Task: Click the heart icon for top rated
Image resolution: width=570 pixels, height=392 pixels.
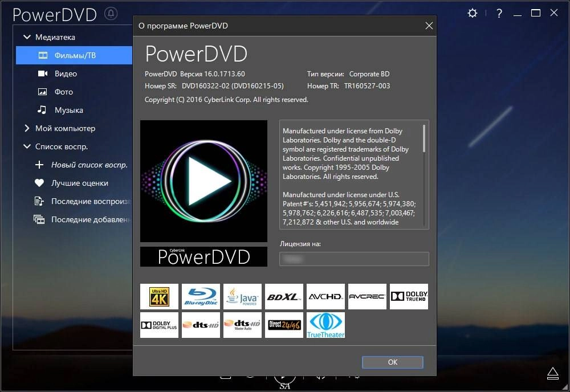Action: pyautogui.click(x=39, y=183)
